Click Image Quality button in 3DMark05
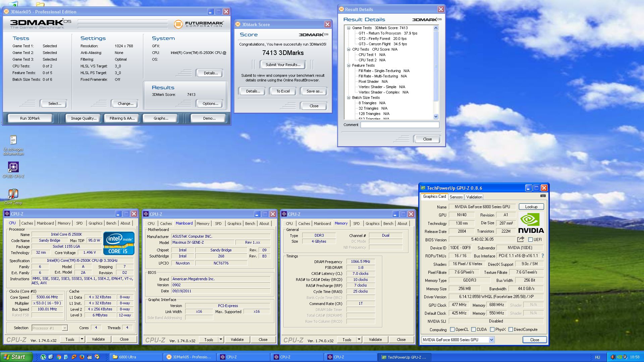The image size is (644, 362). 84,118
